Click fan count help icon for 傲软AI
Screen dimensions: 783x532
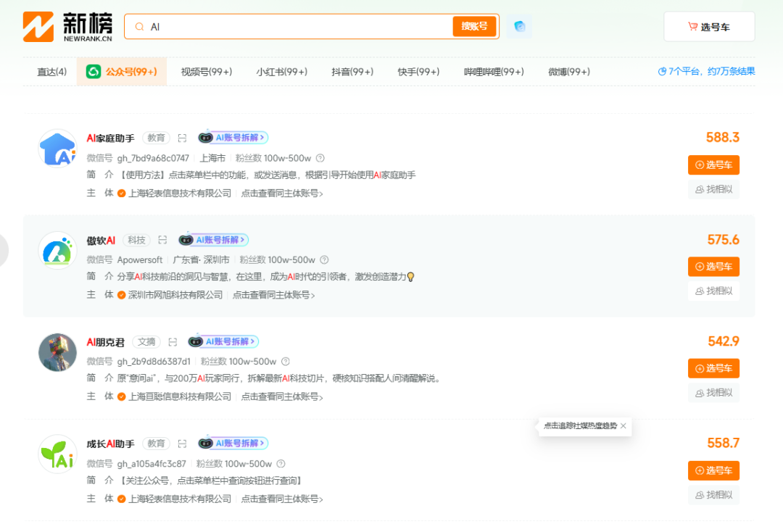tap(324, 260)
